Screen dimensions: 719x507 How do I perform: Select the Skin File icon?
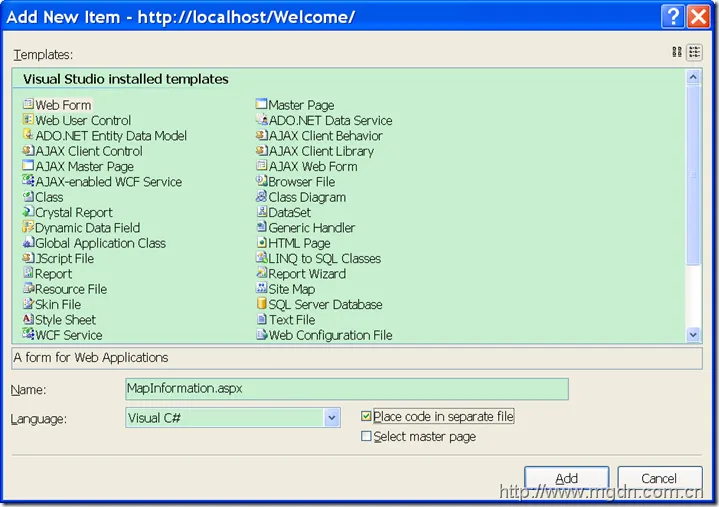[x=28, y=304]
